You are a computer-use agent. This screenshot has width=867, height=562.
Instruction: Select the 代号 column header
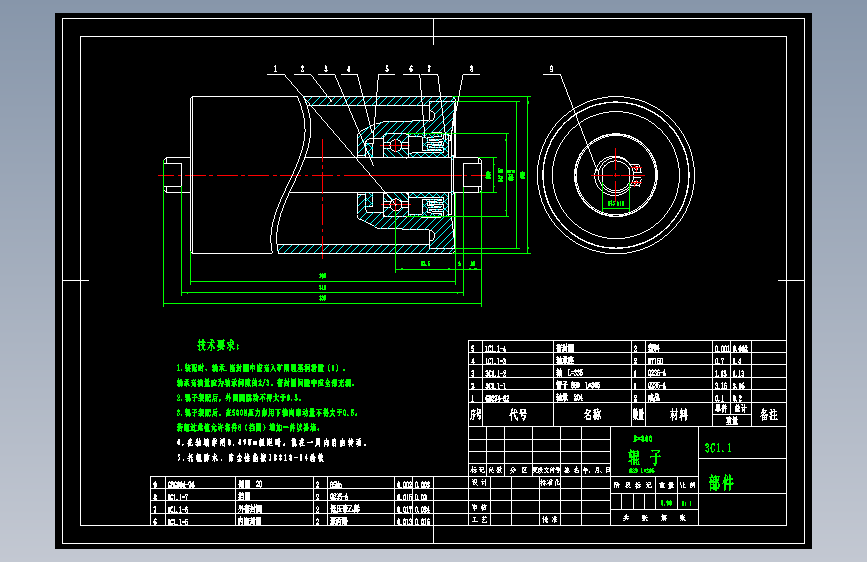pos(518,415)
